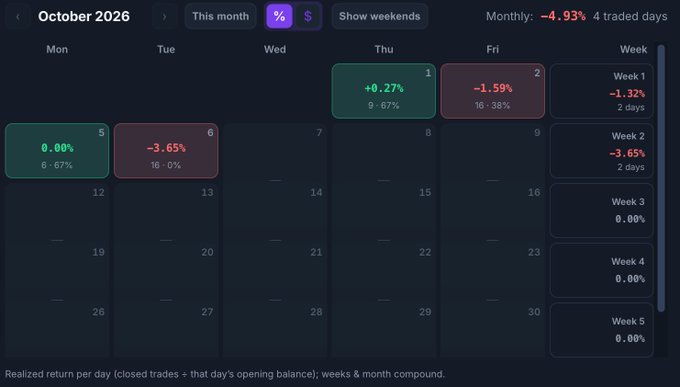The height and width of the screenshot is (387, 680).
Task: Select empty day cell 8
Action: pyautogui.click(x=384, y=151)
